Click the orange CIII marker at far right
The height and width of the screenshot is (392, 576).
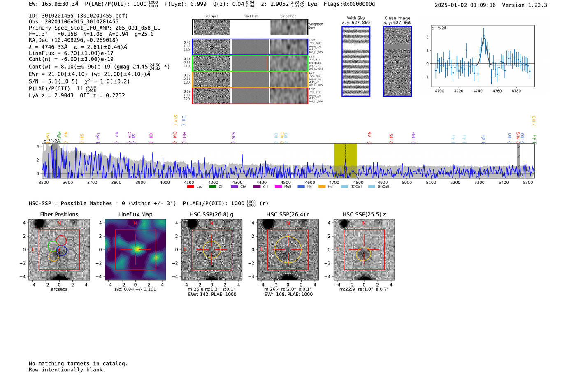534,121
